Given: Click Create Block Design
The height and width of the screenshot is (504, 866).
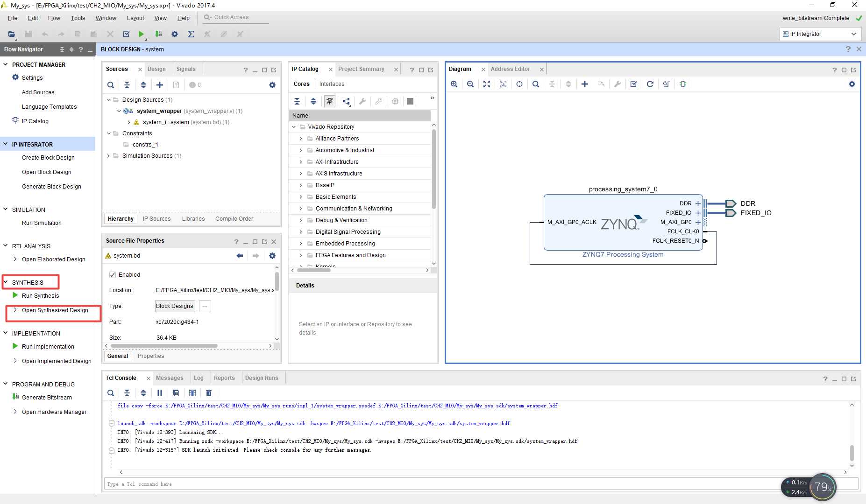Looking at the screenshot, I should 48,158.
